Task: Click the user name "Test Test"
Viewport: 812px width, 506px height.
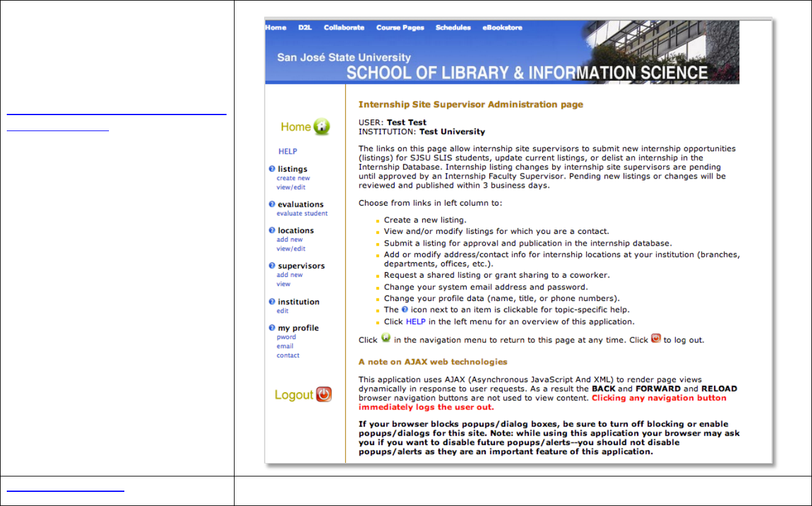Action: coord(406,122)
